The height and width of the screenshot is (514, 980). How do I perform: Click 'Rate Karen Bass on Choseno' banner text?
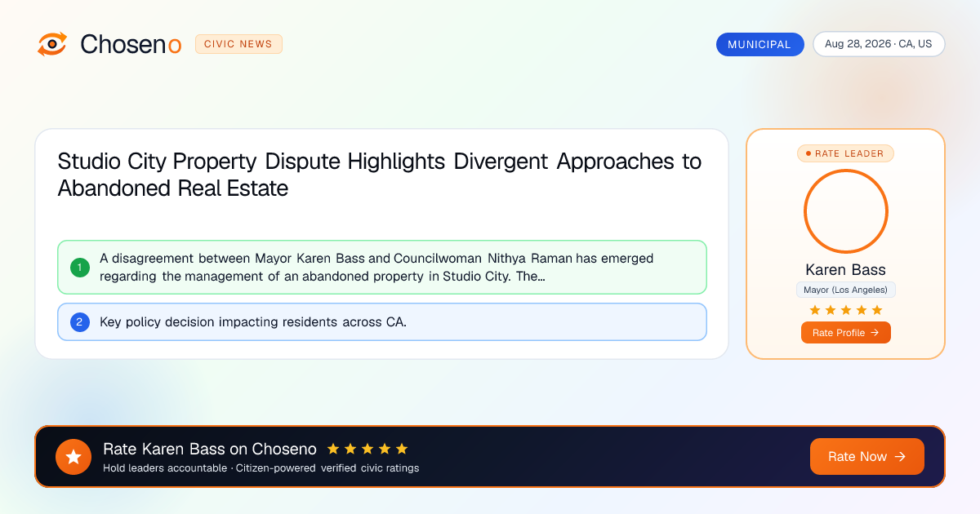click(x=210, y=449)
